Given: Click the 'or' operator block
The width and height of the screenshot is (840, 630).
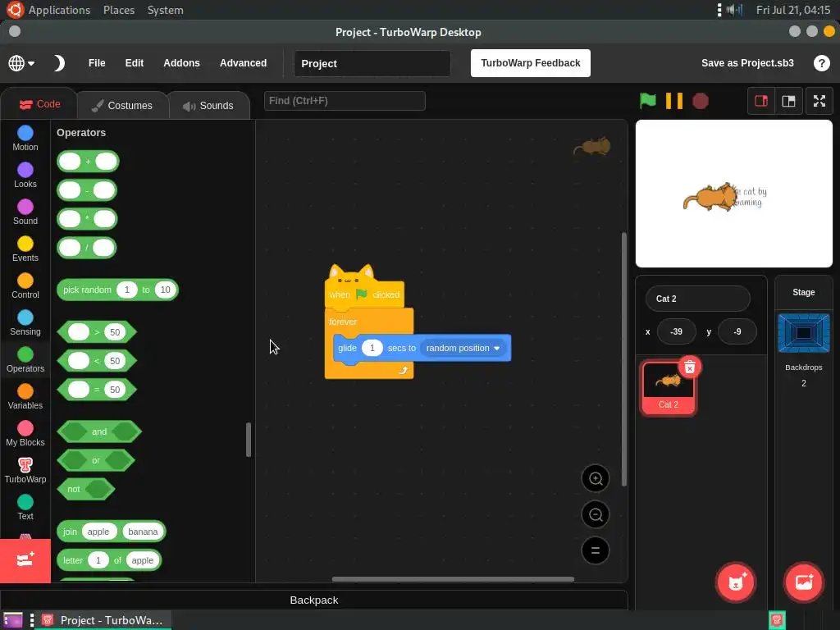Looking at the screenshot, I should 96,460.
